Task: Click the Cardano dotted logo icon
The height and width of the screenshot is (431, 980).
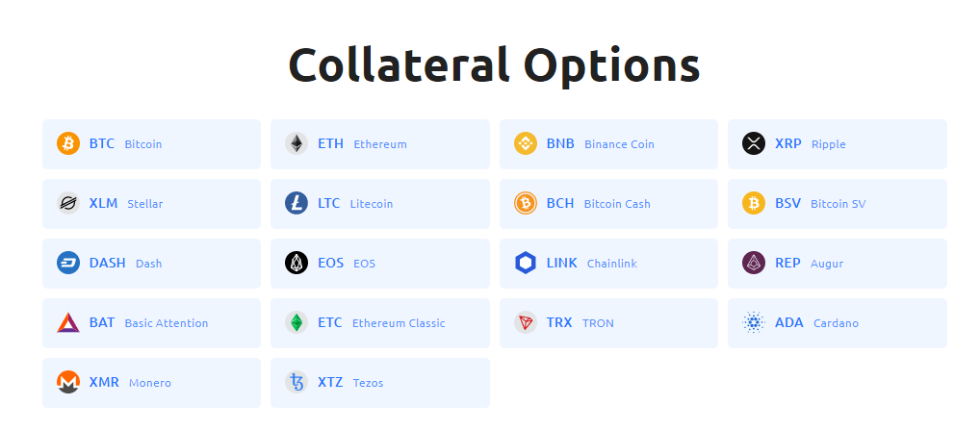Action: pos(754,323)
